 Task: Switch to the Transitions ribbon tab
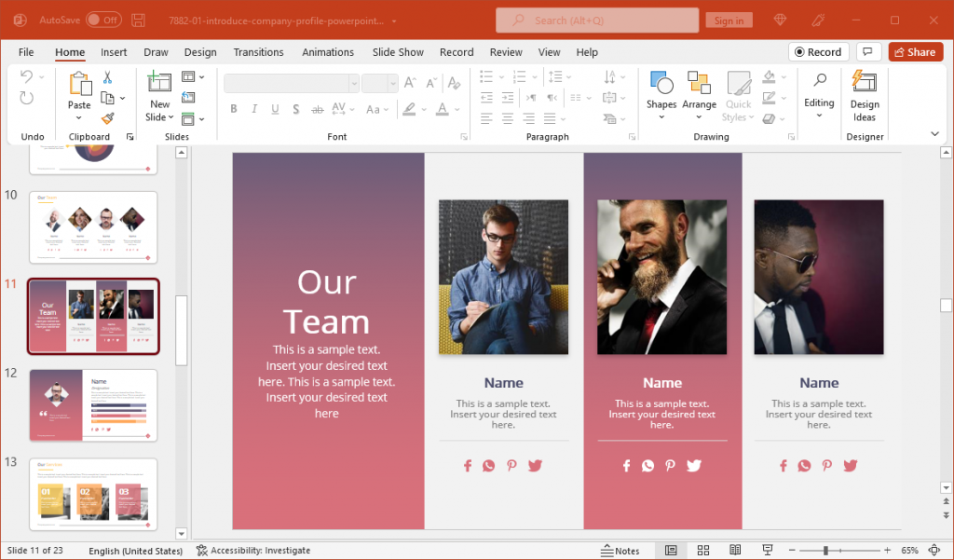point(258,52)
